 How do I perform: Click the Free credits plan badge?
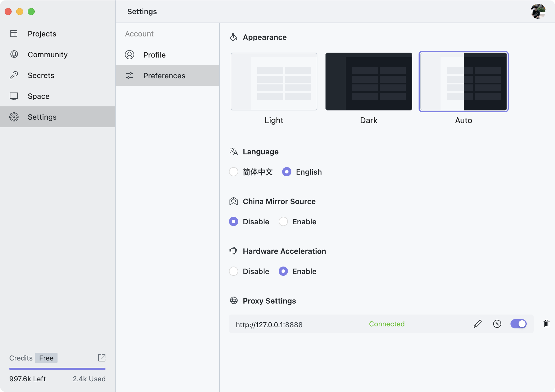(46, 358)
